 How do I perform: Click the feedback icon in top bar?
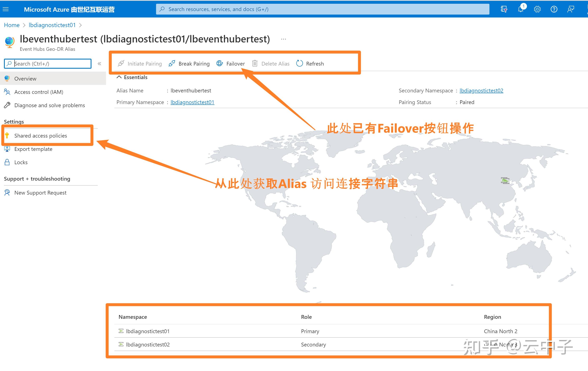click(571, 9)
